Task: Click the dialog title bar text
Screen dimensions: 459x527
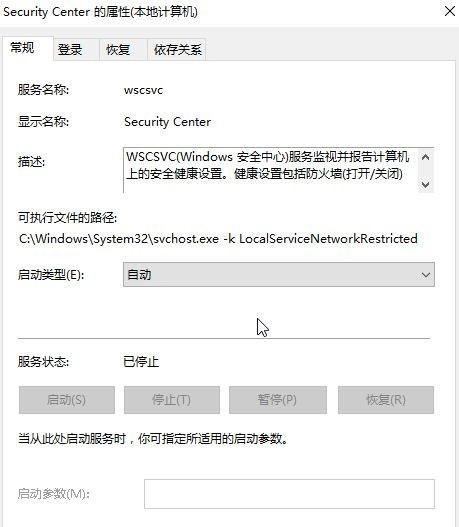Action: pyautogui.click(x=100, y=12)
